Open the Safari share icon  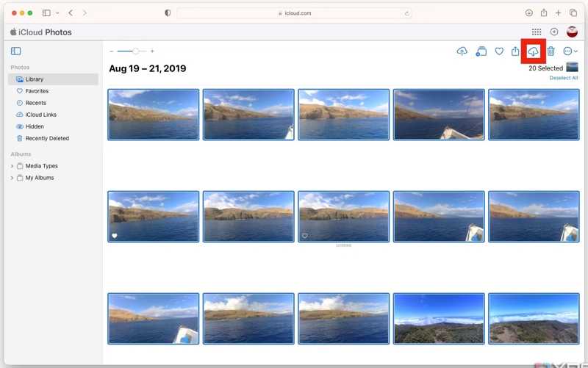tap(544, 12)
